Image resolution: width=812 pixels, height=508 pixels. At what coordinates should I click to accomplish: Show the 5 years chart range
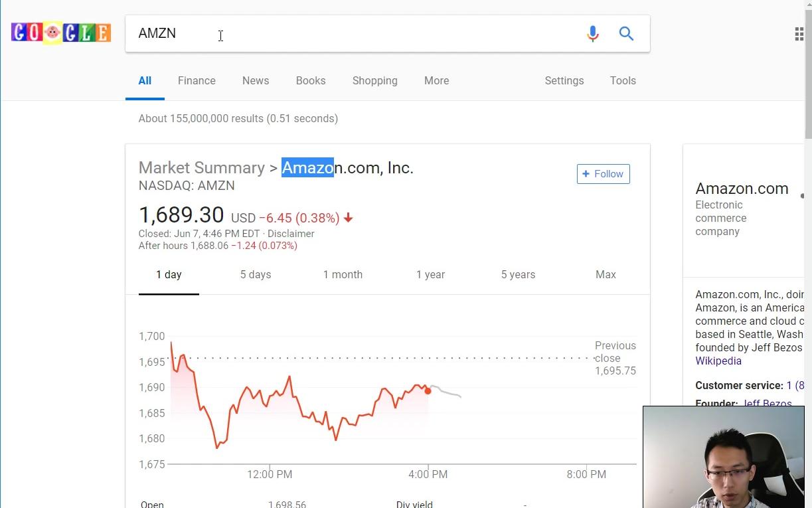pos(518,274)
